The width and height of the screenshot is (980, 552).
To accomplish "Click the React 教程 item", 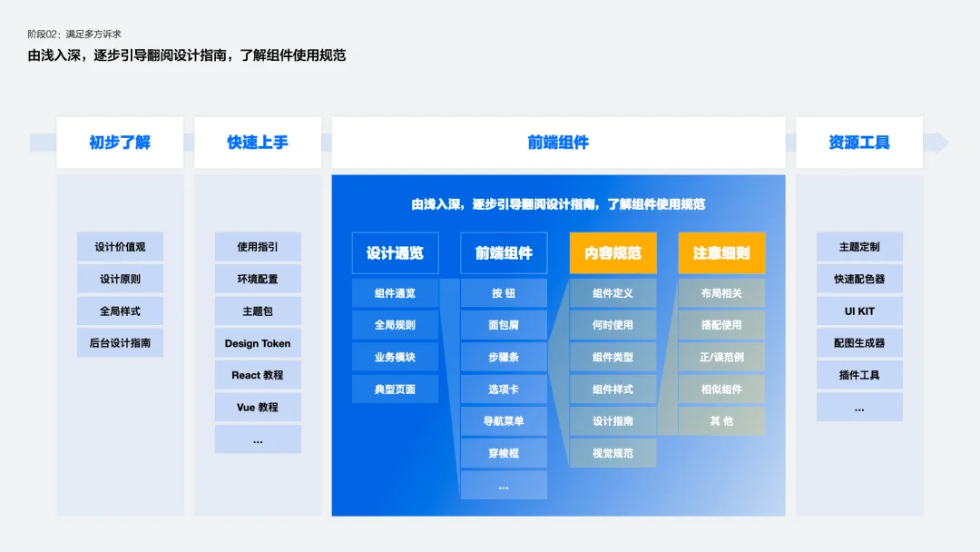I will pyautogui.click(x=258, y=375).
